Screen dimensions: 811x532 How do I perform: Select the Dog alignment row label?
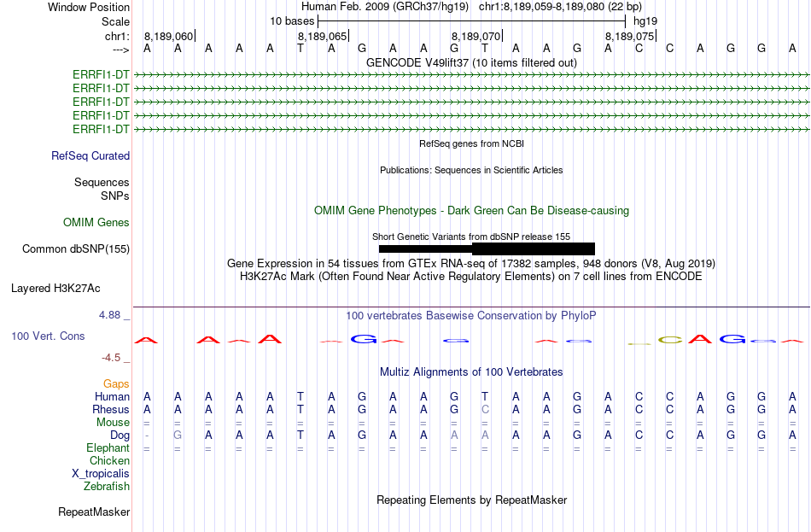coord(120,436)
